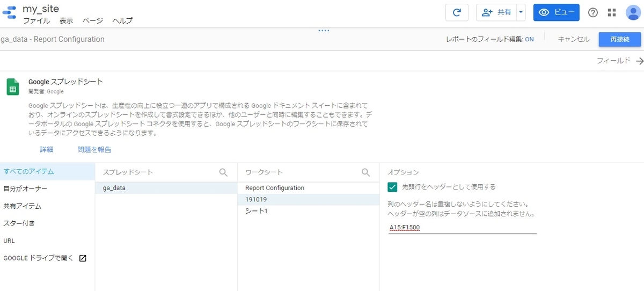644x291 pixels.
Task: Open the ヘルプ menu
Action: tap(122, 20)
